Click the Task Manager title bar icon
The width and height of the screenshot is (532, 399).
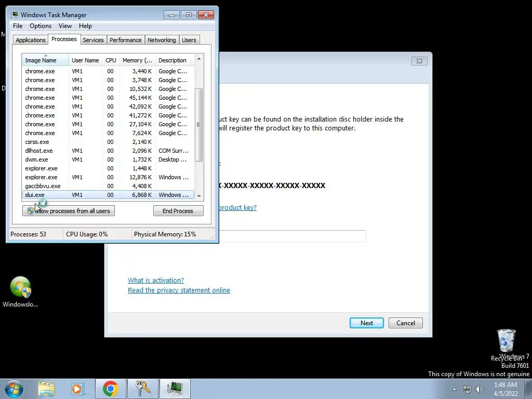click(x=14, y=15)
